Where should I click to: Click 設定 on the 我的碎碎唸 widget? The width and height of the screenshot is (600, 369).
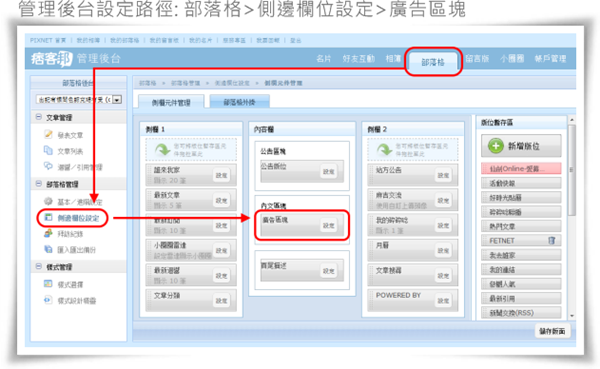click(443, 226)
